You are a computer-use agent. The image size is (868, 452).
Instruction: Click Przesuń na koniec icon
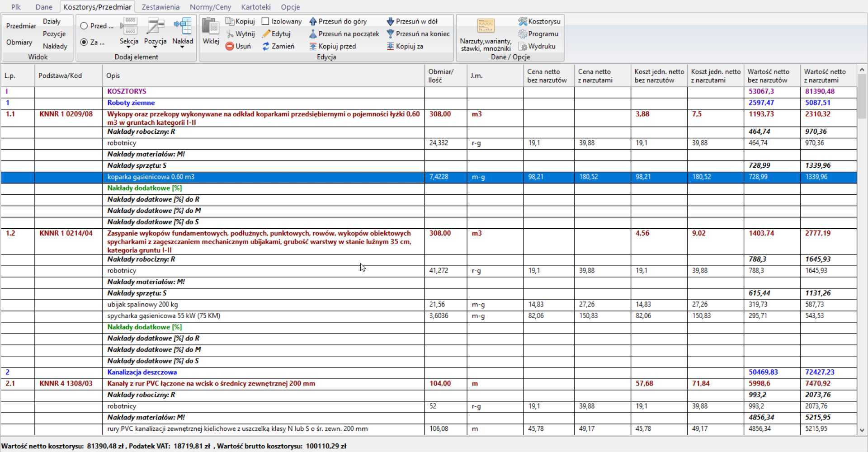click(x=391, y=34)
